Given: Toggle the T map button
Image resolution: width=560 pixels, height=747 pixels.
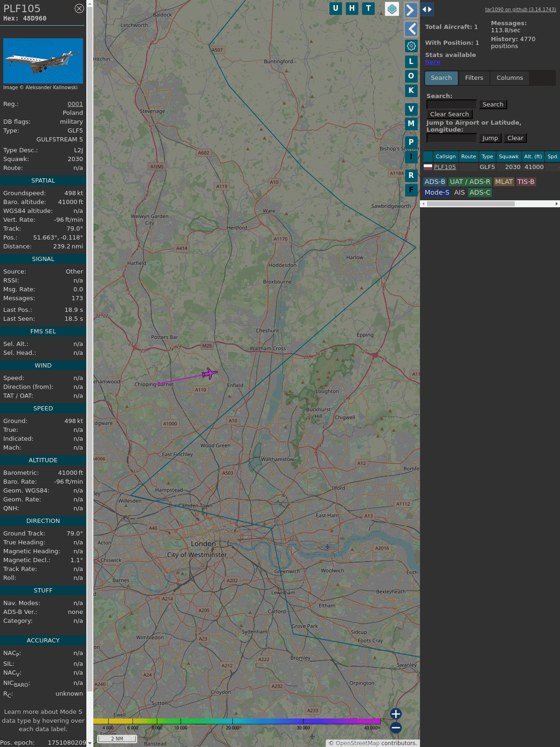Looking at the screenshot, I should click(368, 8).
